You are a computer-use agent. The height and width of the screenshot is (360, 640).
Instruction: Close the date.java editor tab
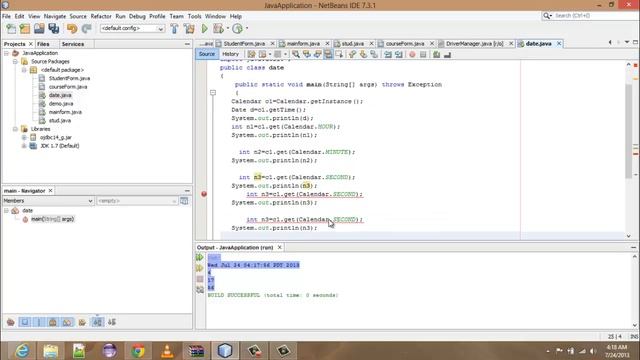click(559, 44)
